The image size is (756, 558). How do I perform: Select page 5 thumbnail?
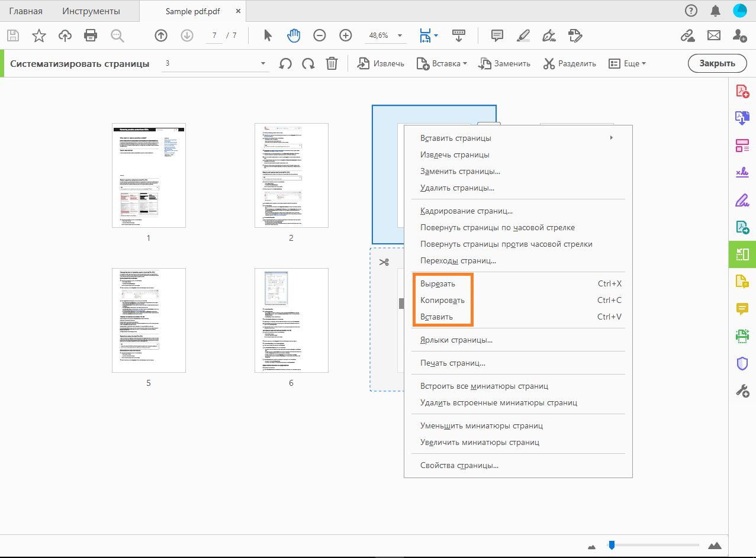pyautogui.click(x=149, y=320)
